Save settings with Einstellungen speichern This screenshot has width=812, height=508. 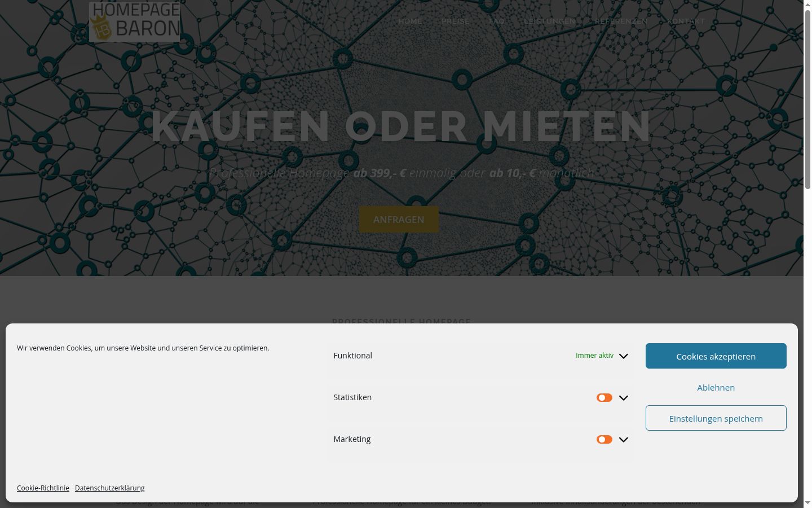pos(716,418)
